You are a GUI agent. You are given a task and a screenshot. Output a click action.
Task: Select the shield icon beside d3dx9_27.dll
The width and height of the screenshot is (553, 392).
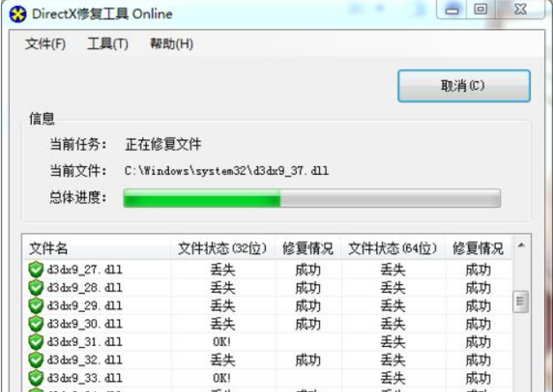tap(36, 269)
